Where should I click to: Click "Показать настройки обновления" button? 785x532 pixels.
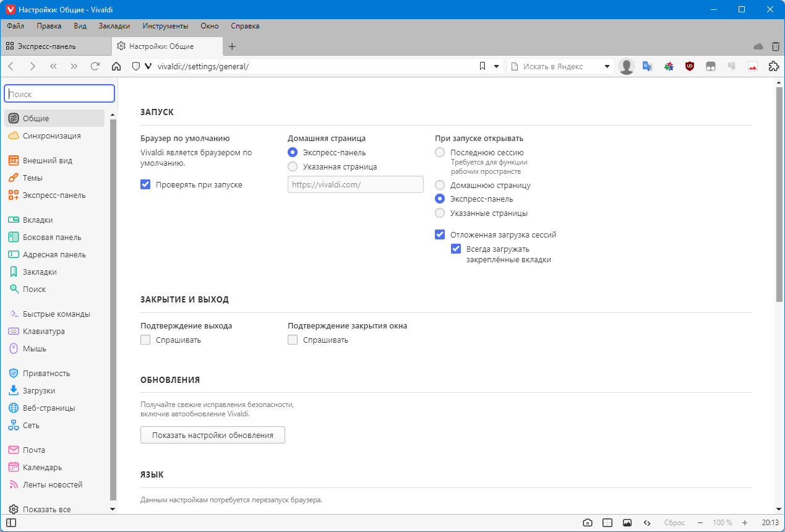click(213, 435)
